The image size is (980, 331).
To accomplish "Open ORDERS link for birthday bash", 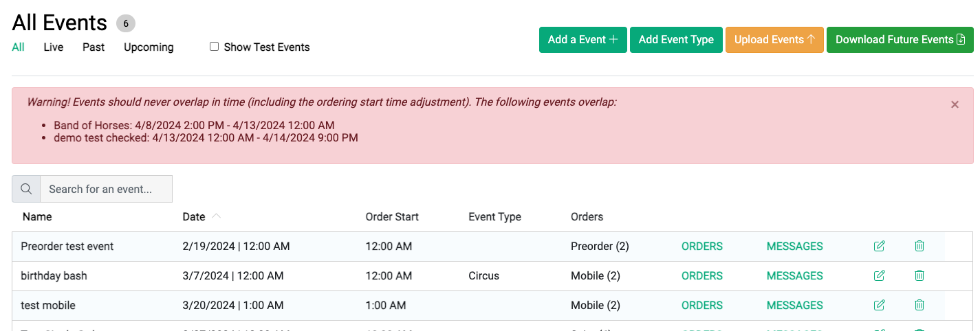I will click(x=702, y=275).
